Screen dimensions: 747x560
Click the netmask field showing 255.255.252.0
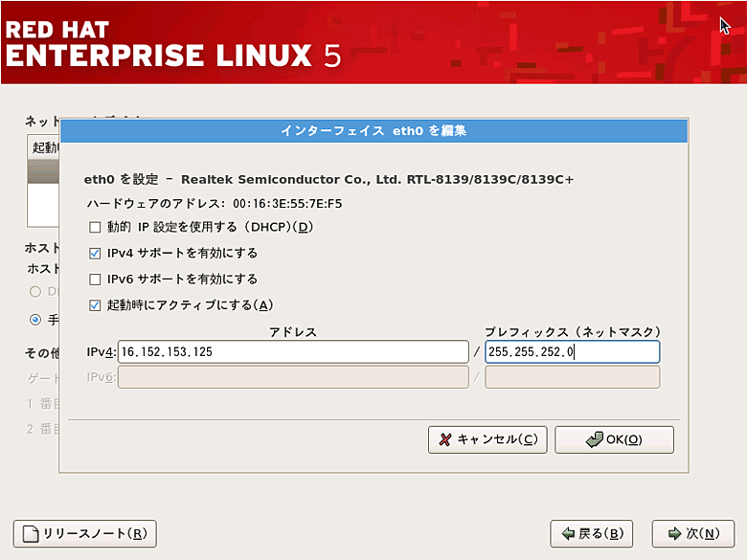(x=572, y=352)
